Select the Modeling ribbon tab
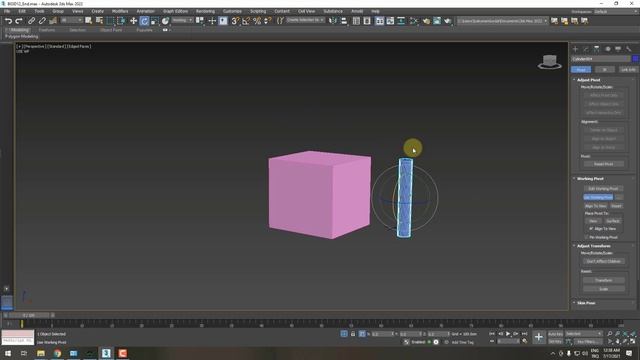This screenshot has height=360, width=640. [19, 30]
